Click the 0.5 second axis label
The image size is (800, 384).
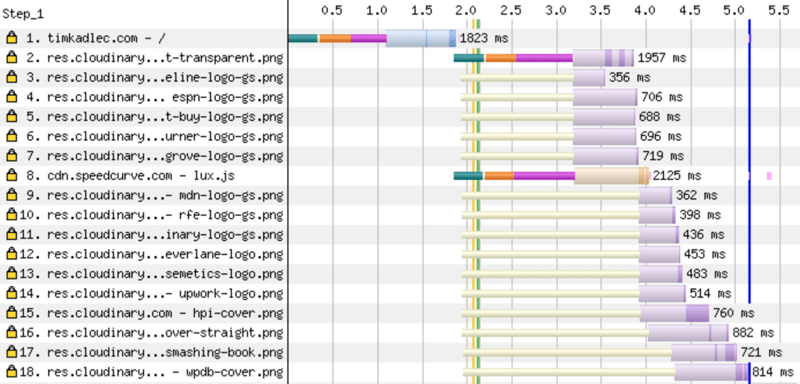[332, 10]
